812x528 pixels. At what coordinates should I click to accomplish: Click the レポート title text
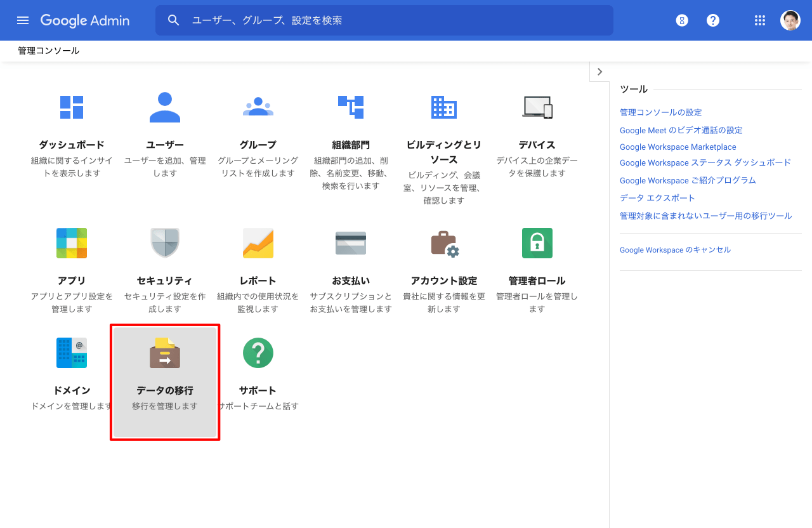(258, 280)
